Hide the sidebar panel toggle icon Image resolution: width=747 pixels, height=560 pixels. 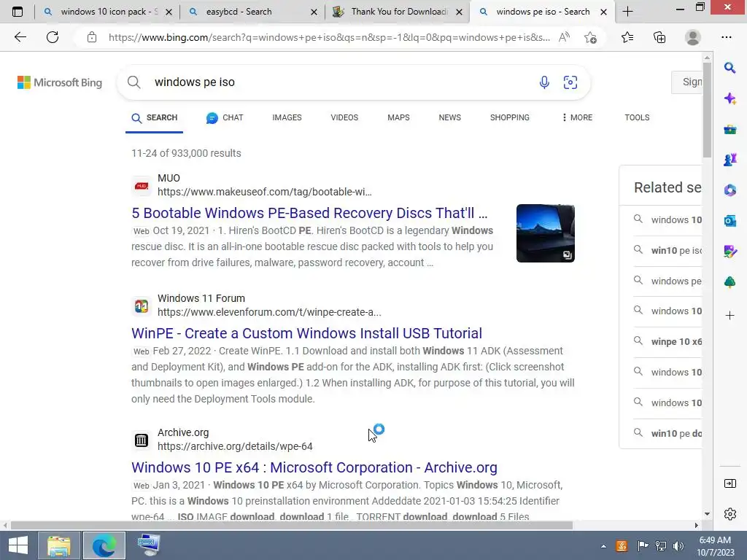729,484
